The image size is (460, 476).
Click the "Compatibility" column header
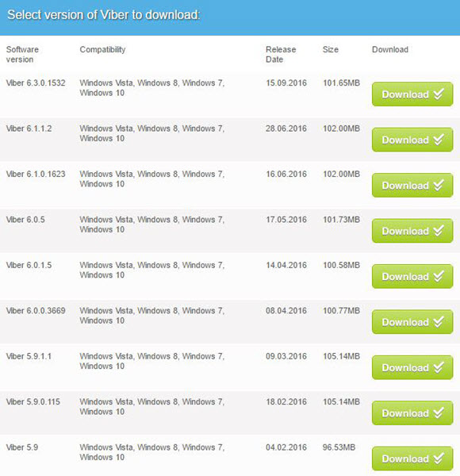tap(102, 49)
